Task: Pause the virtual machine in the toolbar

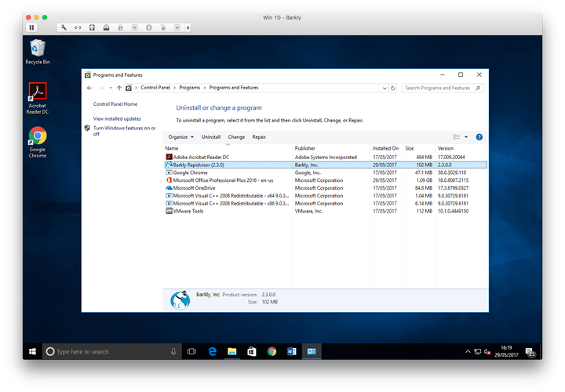Action: pyautogui.click(x=31, y=27)
